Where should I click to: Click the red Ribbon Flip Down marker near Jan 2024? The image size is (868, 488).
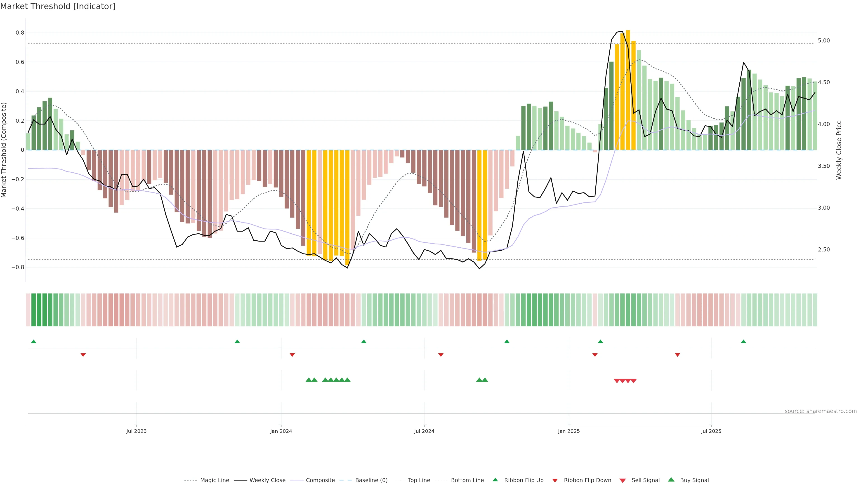pos(292,355)
